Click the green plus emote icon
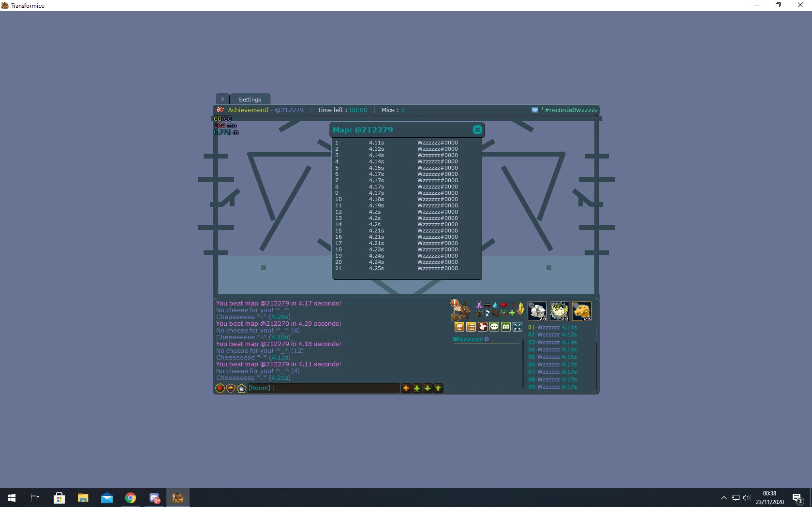This screenshot has width=812, height=507. (x=512, y=313)
